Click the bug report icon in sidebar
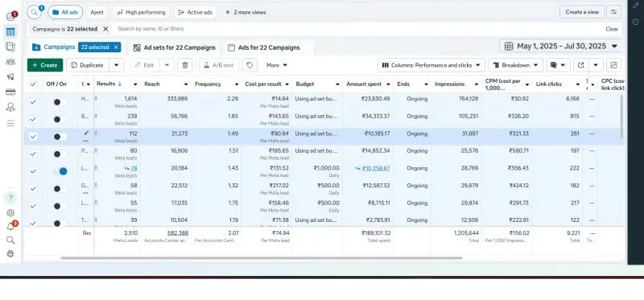The image size is (644, 300). [x=10, y=253]
